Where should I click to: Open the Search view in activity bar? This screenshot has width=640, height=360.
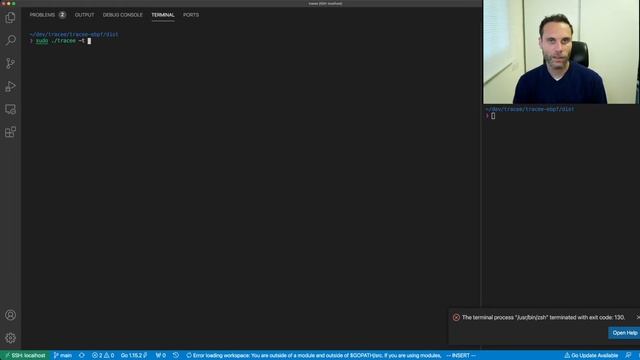(x=11, y=40)
